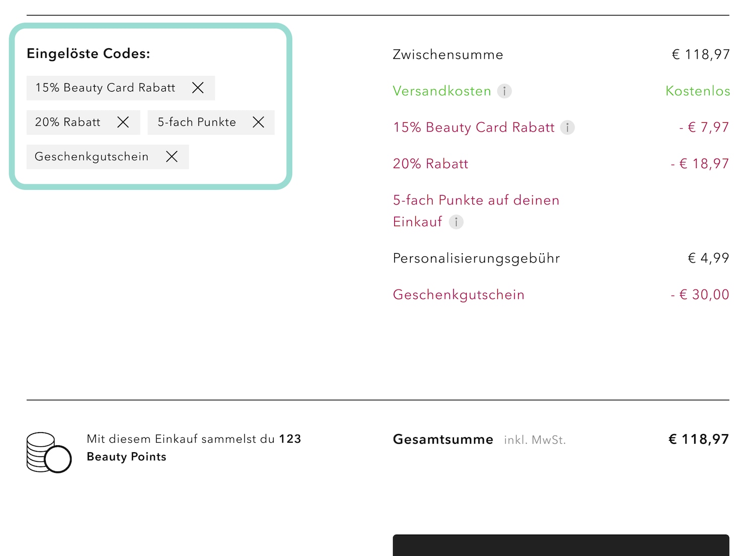The height and width of the screenshot is (556, 756).
Task: Remove the Geschenkgutschein code
Action: (171, 157)
